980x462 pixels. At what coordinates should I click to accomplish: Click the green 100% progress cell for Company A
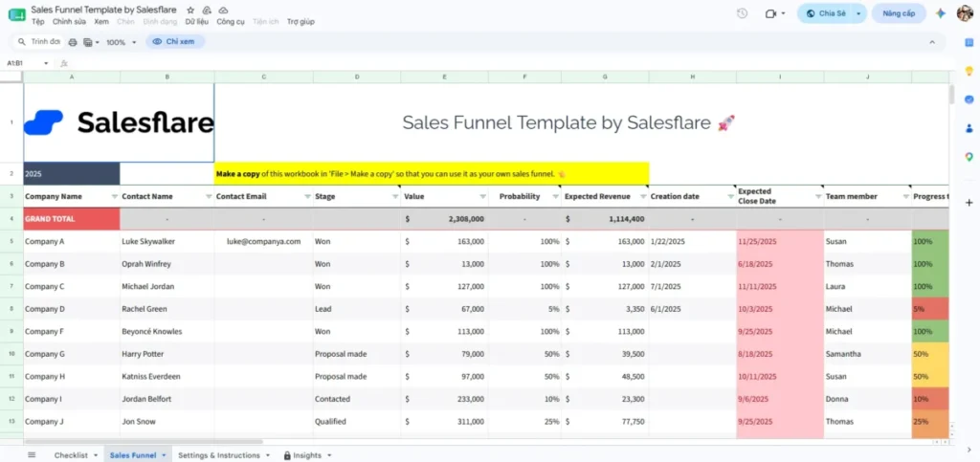tap(930, 241)
